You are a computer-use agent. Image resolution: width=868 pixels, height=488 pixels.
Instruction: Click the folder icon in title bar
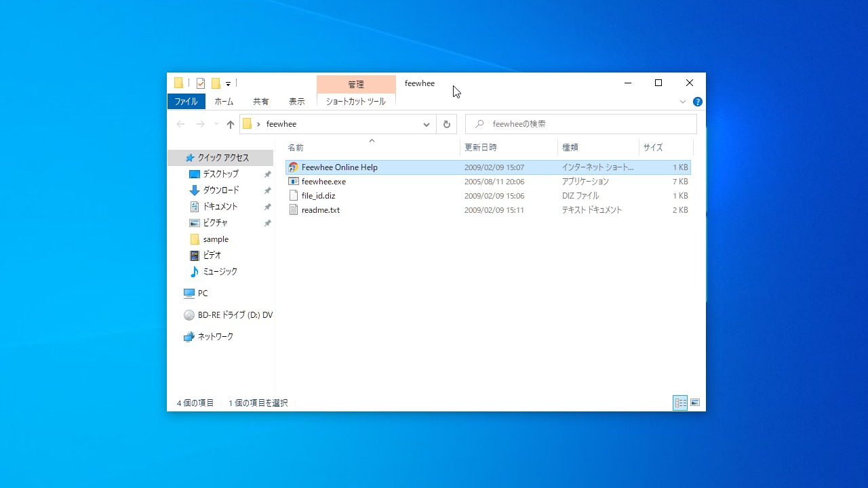(x=179, y=83)
